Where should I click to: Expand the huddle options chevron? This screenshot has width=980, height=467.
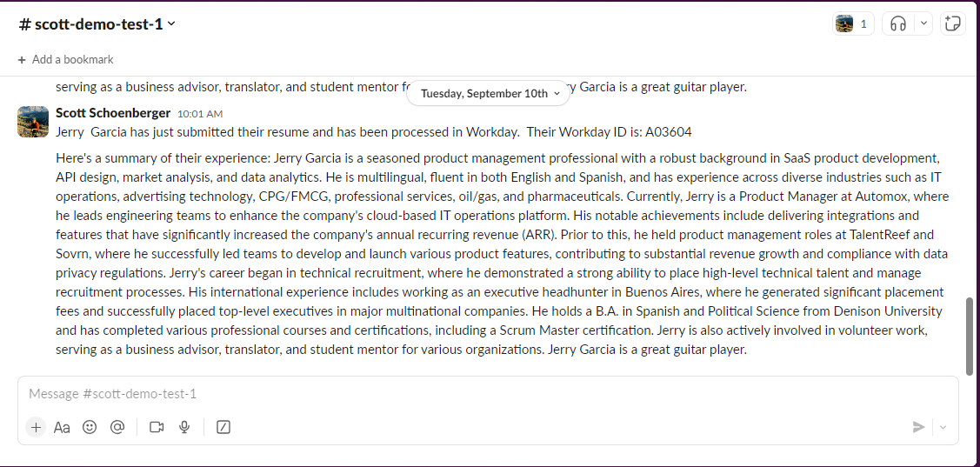point(923,23)
